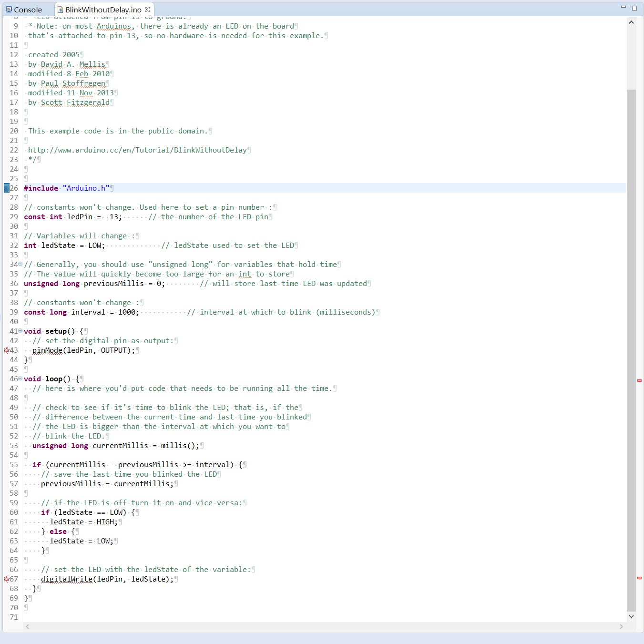Collapse the loop() function fold marker on line 46
The width and height of the screenshot is (644, 644).
point(20,378)
